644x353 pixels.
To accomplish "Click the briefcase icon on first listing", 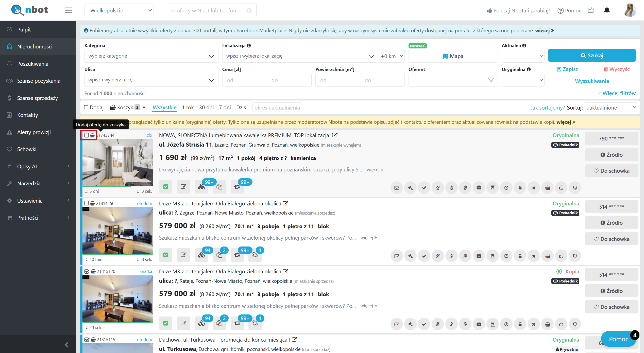I will [x=479, y=188].
